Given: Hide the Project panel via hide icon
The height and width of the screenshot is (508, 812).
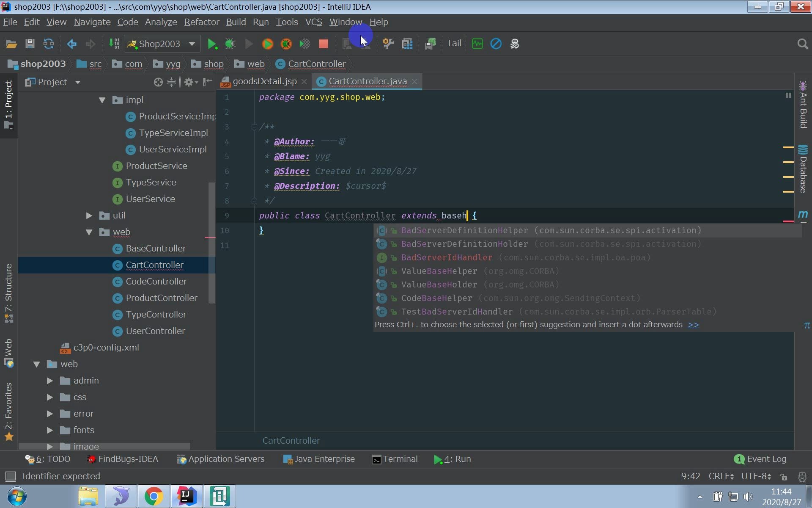Looking at the screenshot, I should pyautogui.click(x=207, y=82).
